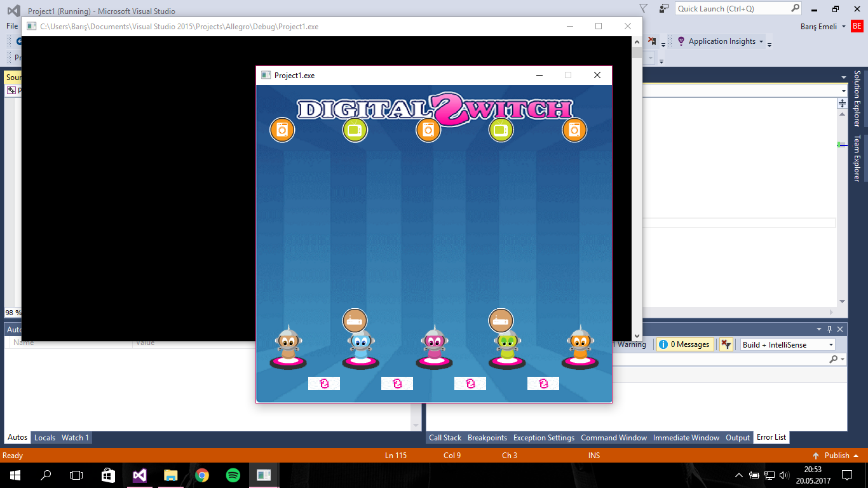Switch to the Output tab

pos(738,438)
